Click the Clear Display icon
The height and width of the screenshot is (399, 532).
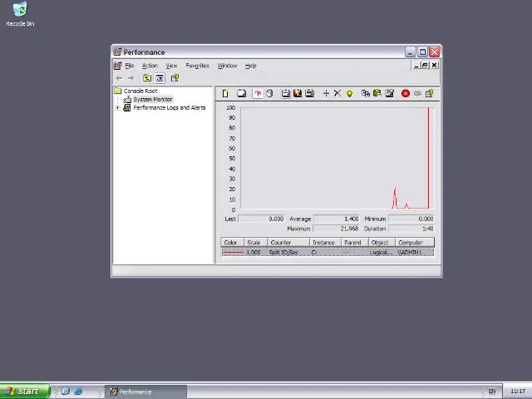coord(241,93)
